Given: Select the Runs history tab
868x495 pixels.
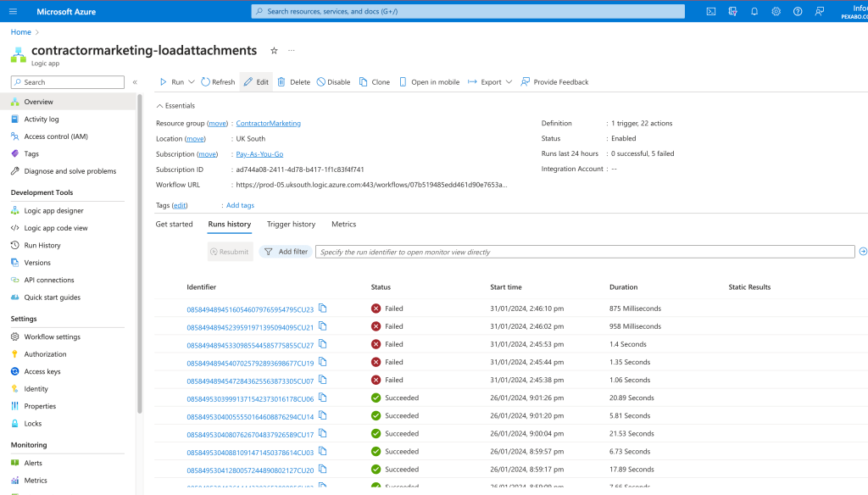Looking at the screenshot, I should pyautogui.click(x=229, y=225).
